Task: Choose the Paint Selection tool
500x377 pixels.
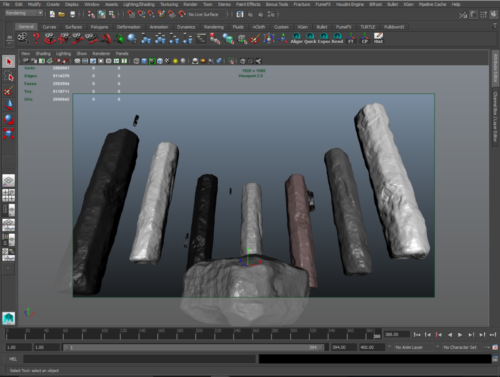Action: pos(9,91)
